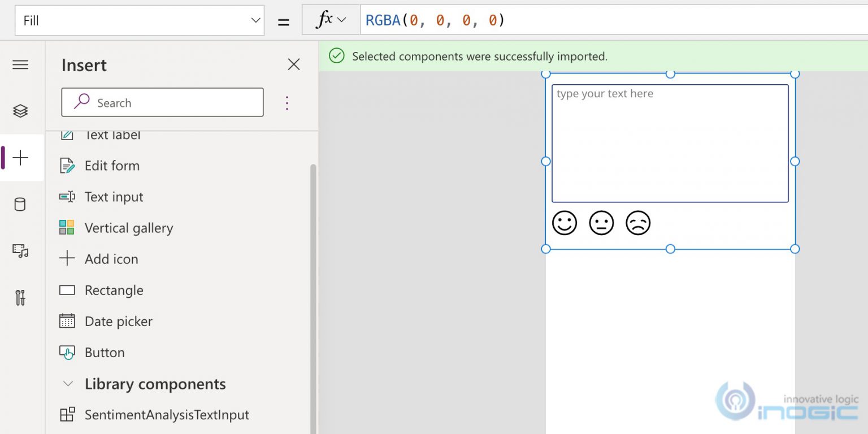868x434 pixels.
Task: Open the Media panel
Action: click(21, 250)
